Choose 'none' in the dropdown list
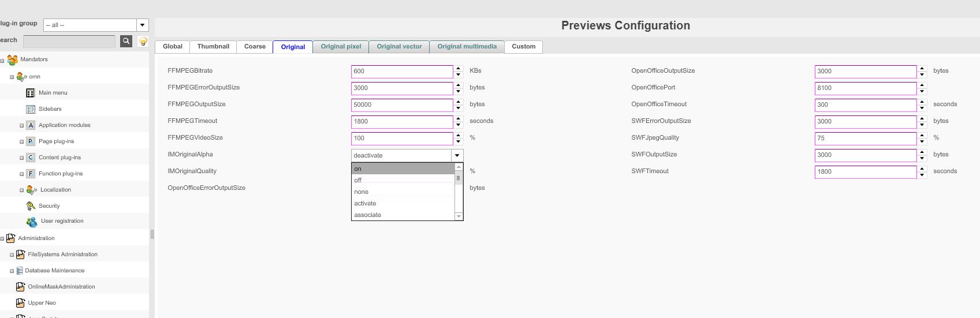This screenshot has height=318, width=980. pyautogui.click(x=403, y=192)
